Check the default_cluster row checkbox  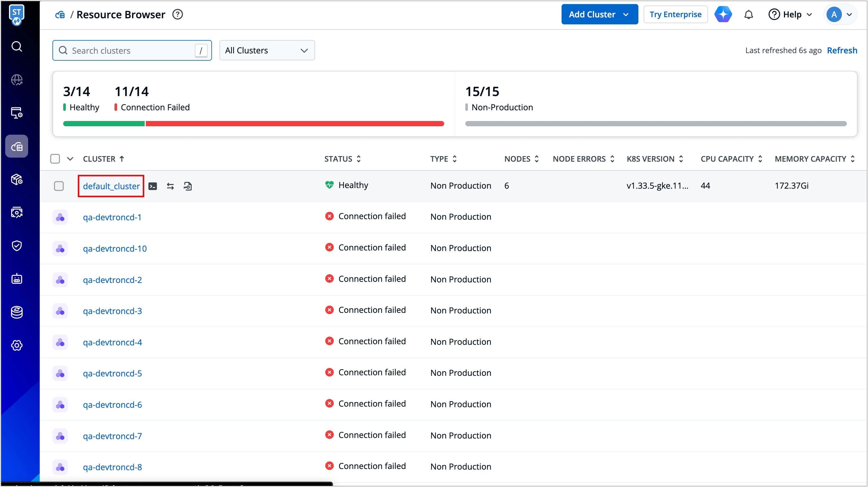(59, 186)
